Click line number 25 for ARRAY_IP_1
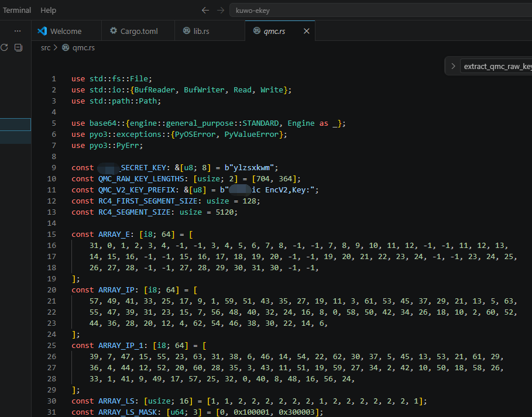The width and height of the screenshot is (532, 417). (x=52, y=346)
